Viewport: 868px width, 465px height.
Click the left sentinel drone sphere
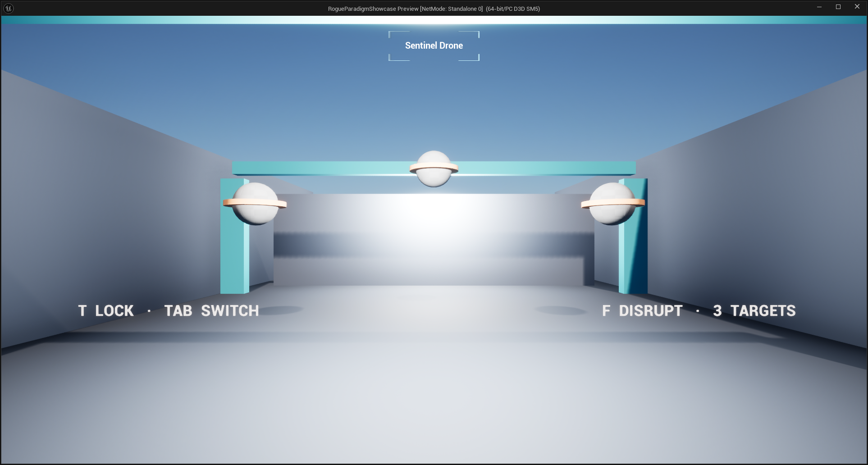(255, 204)
